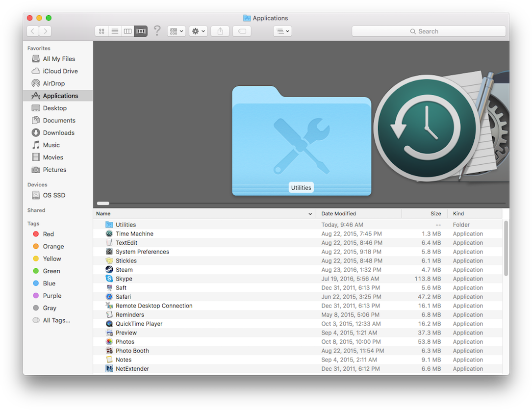This screenshot has height=410, width=532.
Task: Navigate forward with the Forward arrow
Action: (45, 31)
